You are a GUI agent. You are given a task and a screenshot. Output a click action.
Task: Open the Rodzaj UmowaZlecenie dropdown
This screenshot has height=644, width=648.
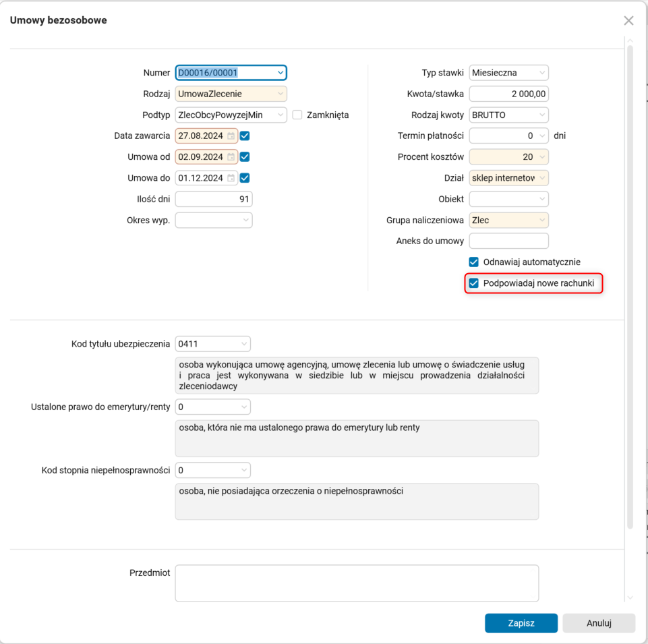(280, 94)
